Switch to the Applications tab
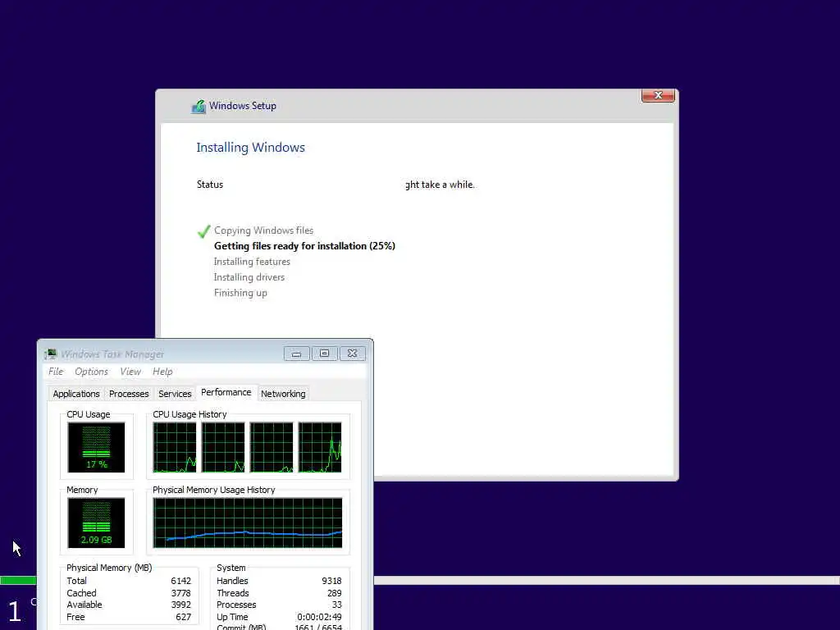This screenshot has height=630, width=840. (76, 394)
